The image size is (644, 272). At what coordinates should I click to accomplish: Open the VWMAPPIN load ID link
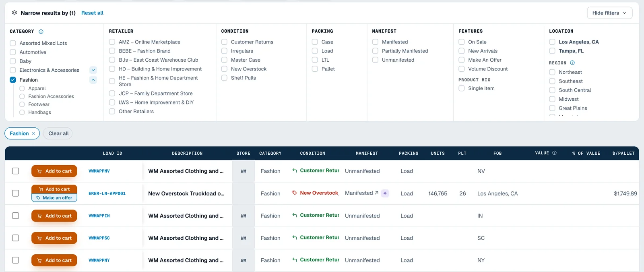99,216
